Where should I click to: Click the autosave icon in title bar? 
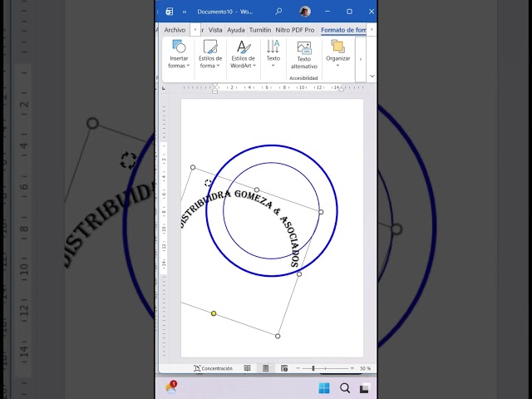[x=169, y=12]
